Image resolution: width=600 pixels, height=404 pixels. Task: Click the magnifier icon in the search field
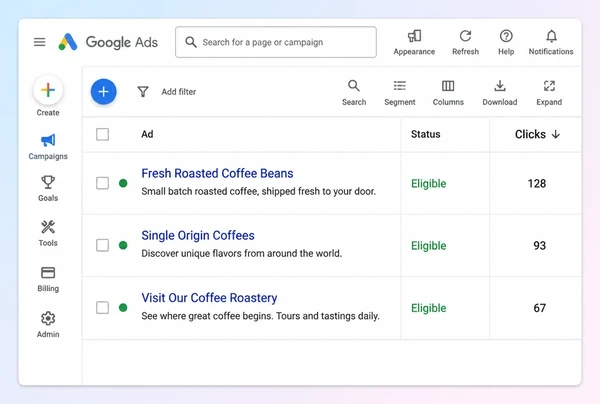191,42
